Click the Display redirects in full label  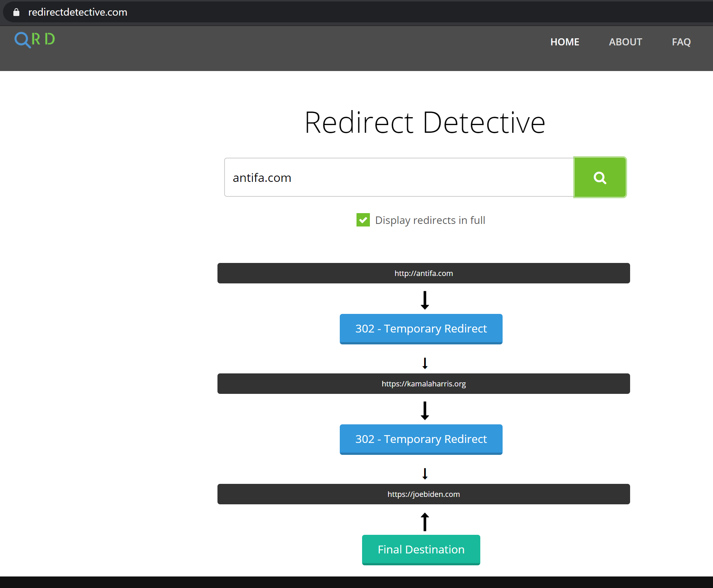430,220
